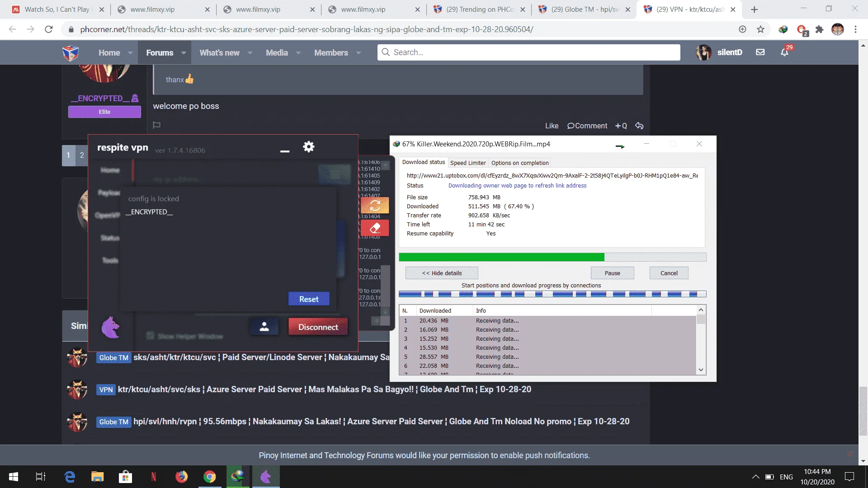
Task: Switch to Globe TM browser tab
Action: pos(585,9)
